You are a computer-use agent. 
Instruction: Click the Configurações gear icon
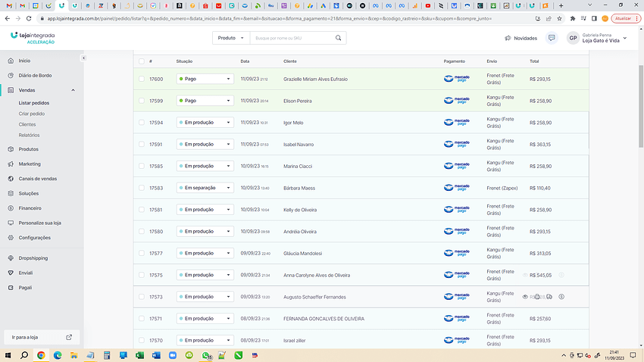click(11, 238)
